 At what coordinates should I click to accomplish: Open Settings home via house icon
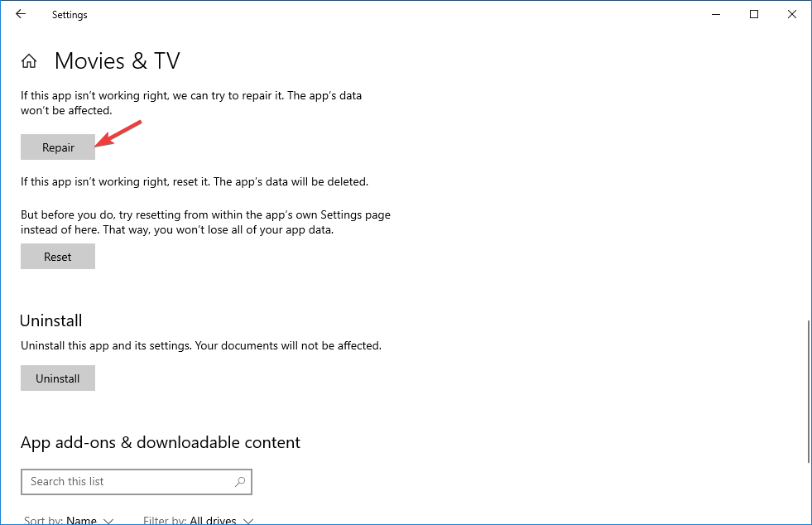(29, 61)
